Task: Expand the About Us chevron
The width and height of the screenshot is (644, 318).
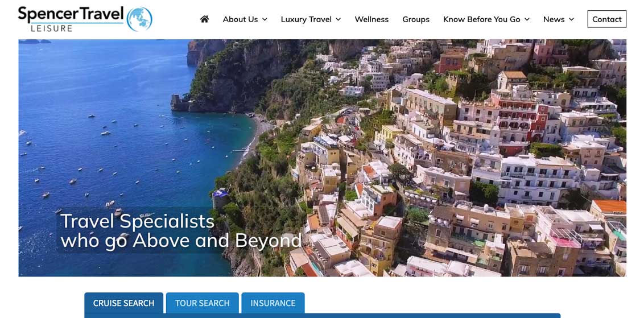Action: coord(265,19)
